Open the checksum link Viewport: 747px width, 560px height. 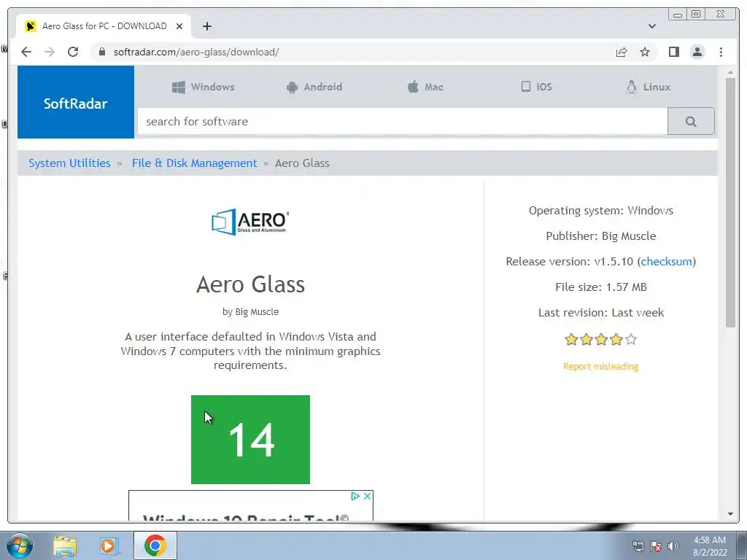point(666,262)
